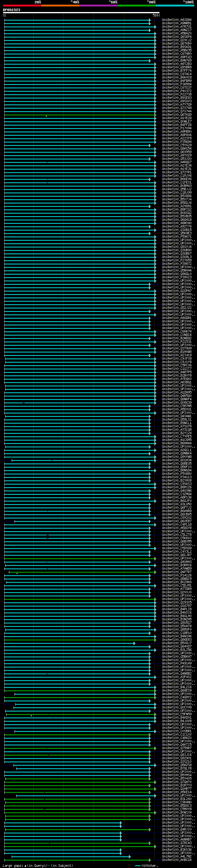The width and height of the screenshot is (197, 868).
Task: Click hit label UniRef100_Q53JG0
Action: 176,159
